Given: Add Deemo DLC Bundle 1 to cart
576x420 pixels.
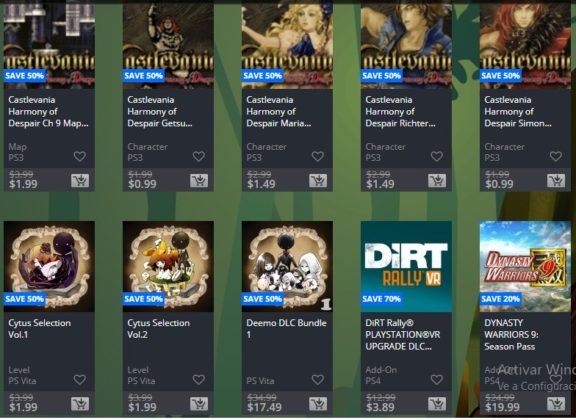Looking at the screenshot, I should tap(318, 404).
